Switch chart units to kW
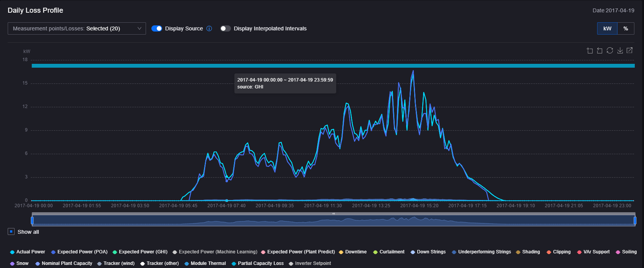The height and width of the screenshot is (268, 644). [607, 28]
